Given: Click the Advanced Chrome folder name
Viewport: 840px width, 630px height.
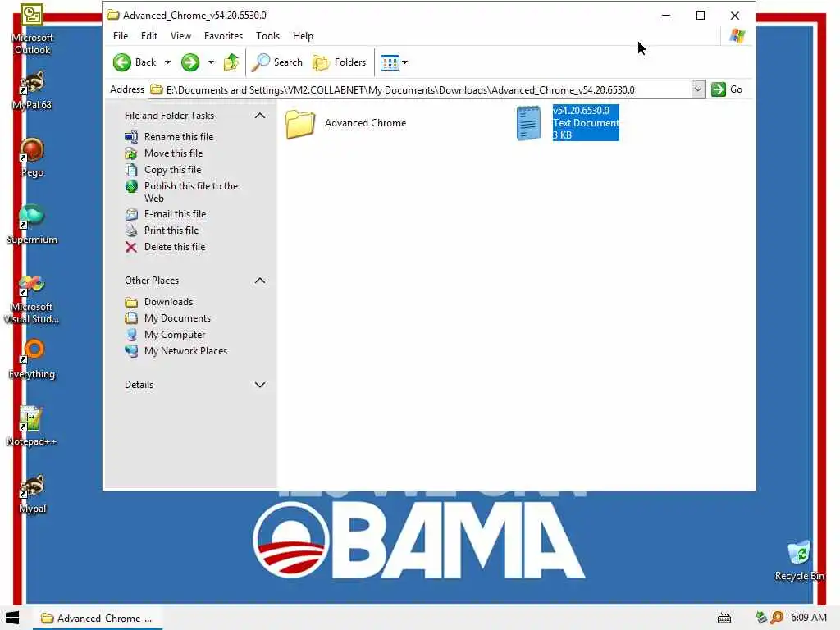Looking at the screenshot, I should 365,123.
